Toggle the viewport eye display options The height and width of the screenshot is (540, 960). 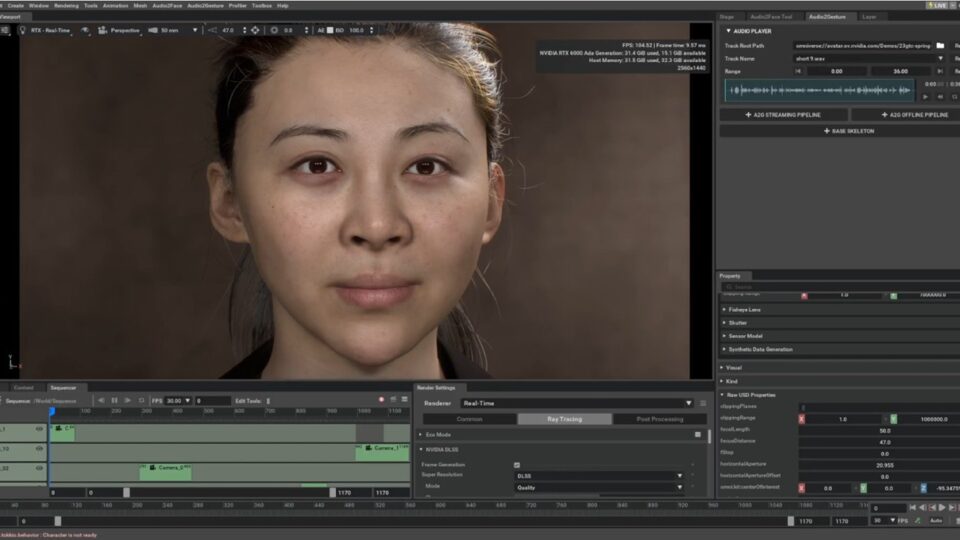click(x=85, y=30)
